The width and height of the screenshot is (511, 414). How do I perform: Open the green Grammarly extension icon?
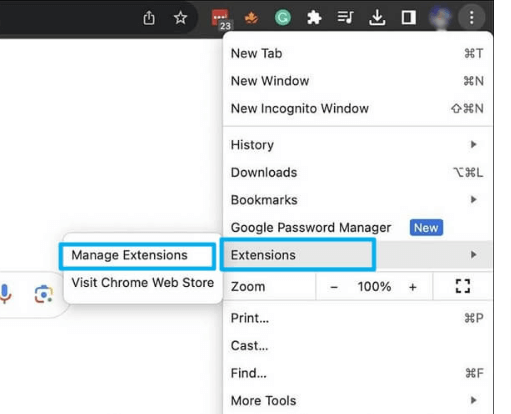(283, 18)
